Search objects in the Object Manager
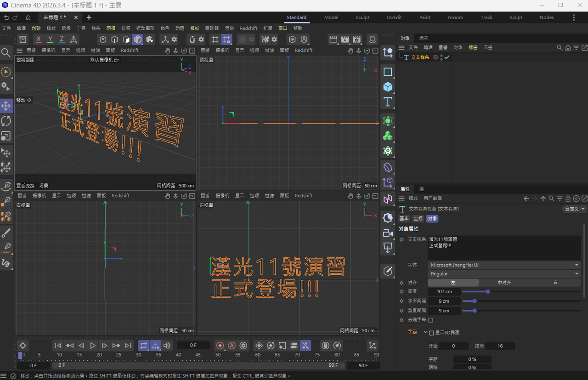The width and height of the screenshot is (588, 380). click(x=560, y=47)
